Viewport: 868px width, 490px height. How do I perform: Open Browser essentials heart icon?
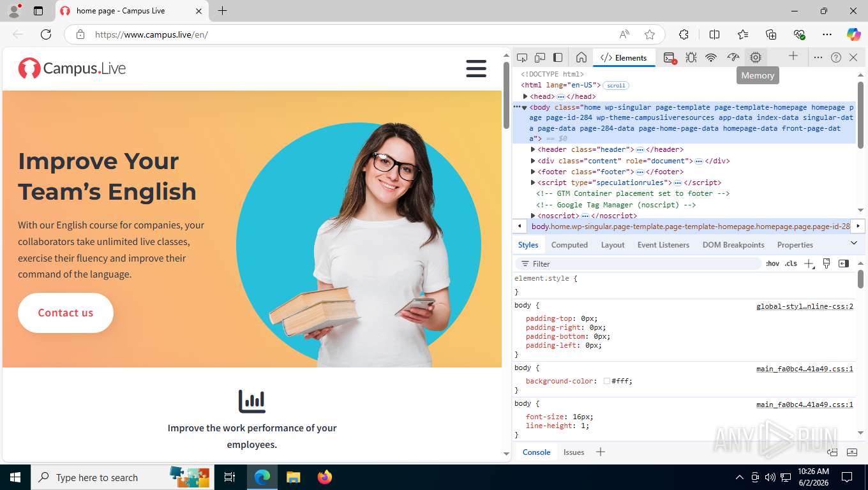click(x=799, y=34)
